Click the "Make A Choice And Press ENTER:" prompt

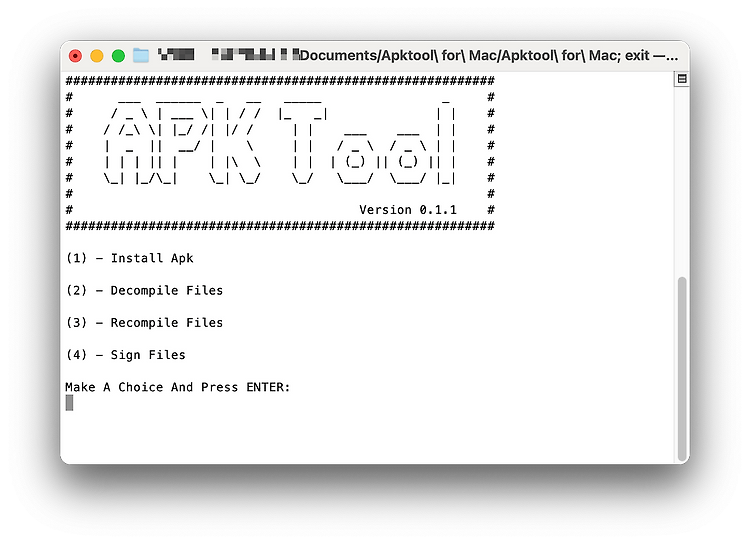178,387
